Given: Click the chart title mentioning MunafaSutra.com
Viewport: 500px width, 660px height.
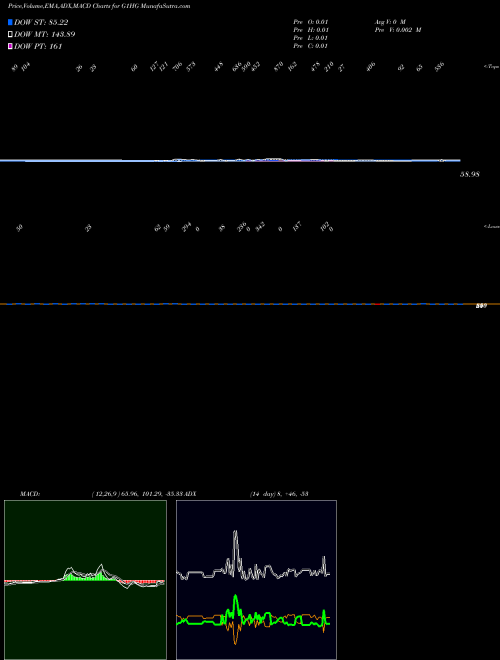Looking at the screenshot, I should click(x=99, y=6).
